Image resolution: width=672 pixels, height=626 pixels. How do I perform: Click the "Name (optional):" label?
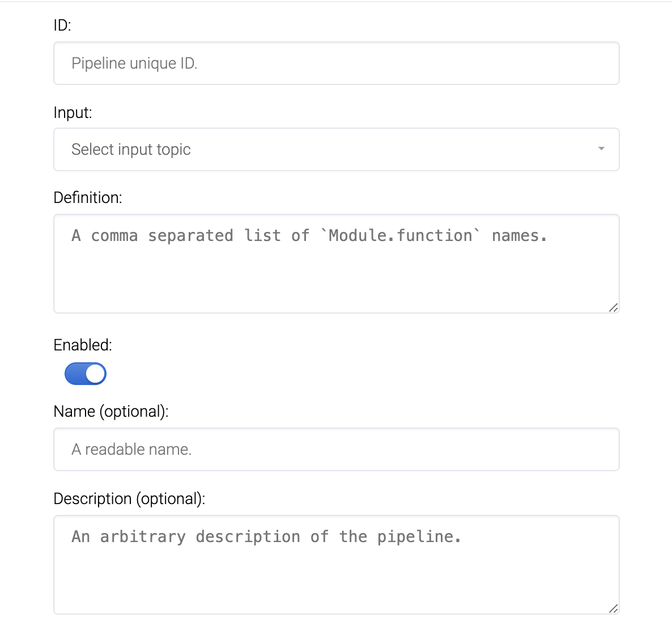[111, 412]
